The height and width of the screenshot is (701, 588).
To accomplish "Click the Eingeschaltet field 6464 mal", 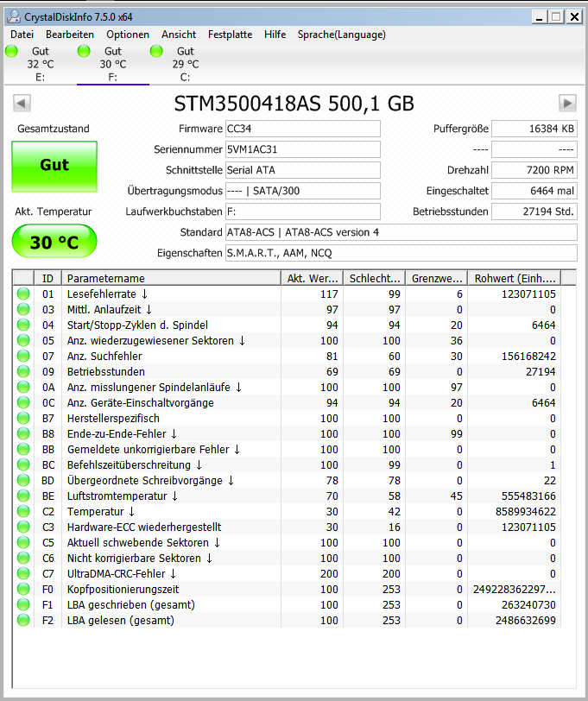I will click(x=534, y=191).
